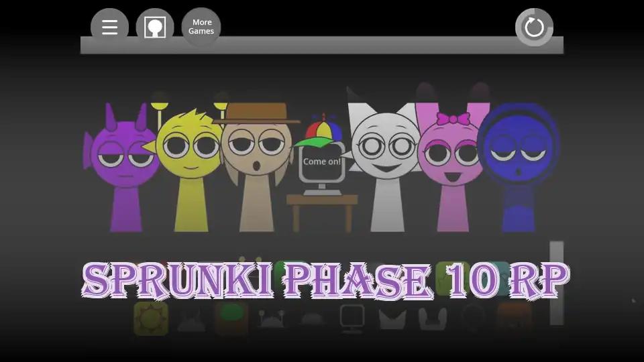Pick the orange character icon at row end
The image size is (644, 362).
point(515,318)
